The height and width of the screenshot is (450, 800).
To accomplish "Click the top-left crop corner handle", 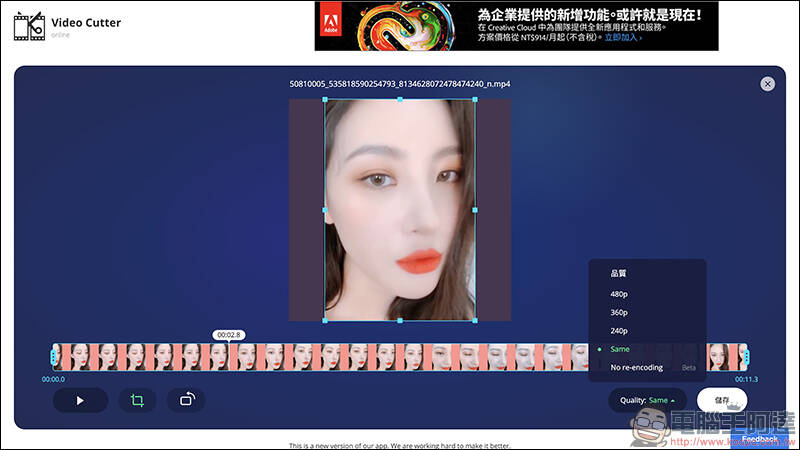I will click(325, 99).
